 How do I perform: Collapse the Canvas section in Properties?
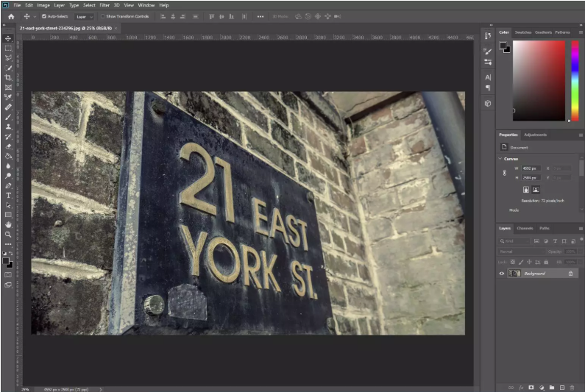tap(500, 159)
